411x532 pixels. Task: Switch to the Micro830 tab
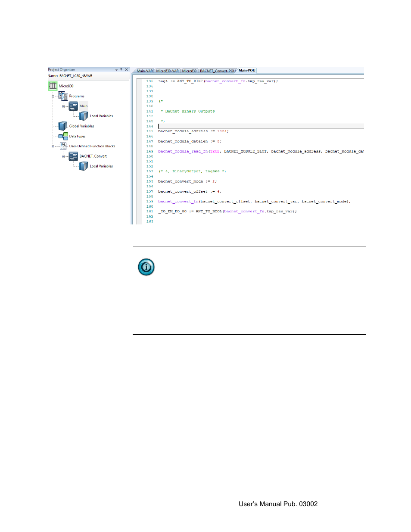pyautogui.click(x=189, y=71)
